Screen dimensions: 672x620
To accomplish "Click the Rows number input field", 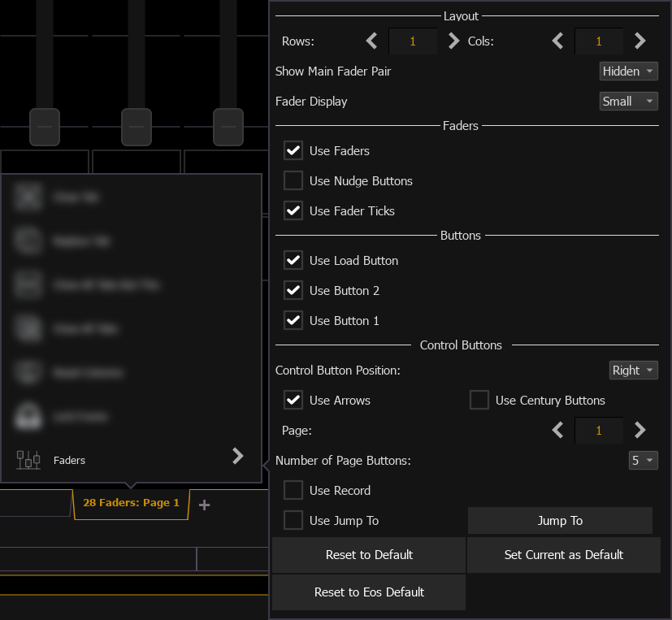I will tap(413, 41).
